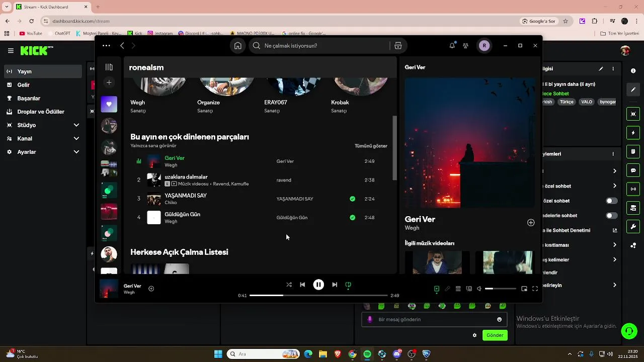Open the Liked Songs playlist in the sidebar
Screen dimensions: 644x362
(109, 104)
